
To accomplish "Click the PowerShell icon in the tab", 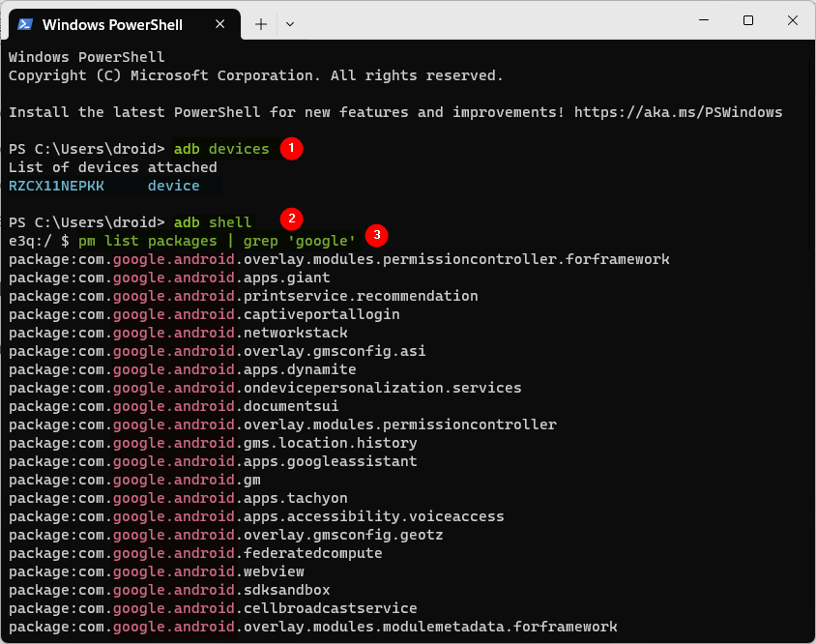I will click(26, 23).
